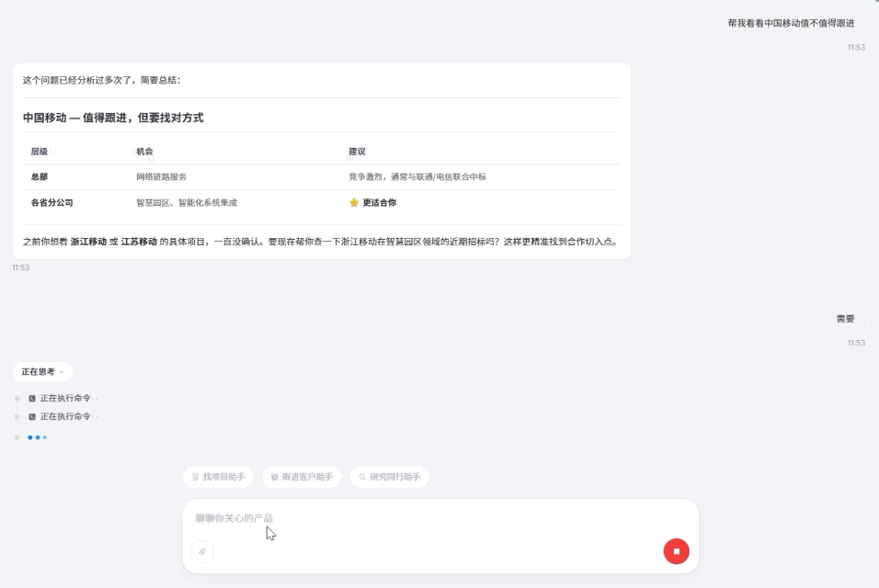This screenshot has width=879, height=588.
Task: Click the 总部 row label
Action: point(40,176)
